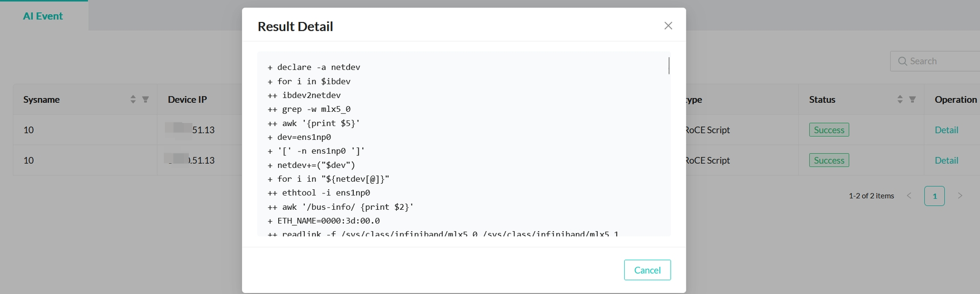
Task: Sort table using Sysname sort arrows
Action: click(x=133, y=100)
